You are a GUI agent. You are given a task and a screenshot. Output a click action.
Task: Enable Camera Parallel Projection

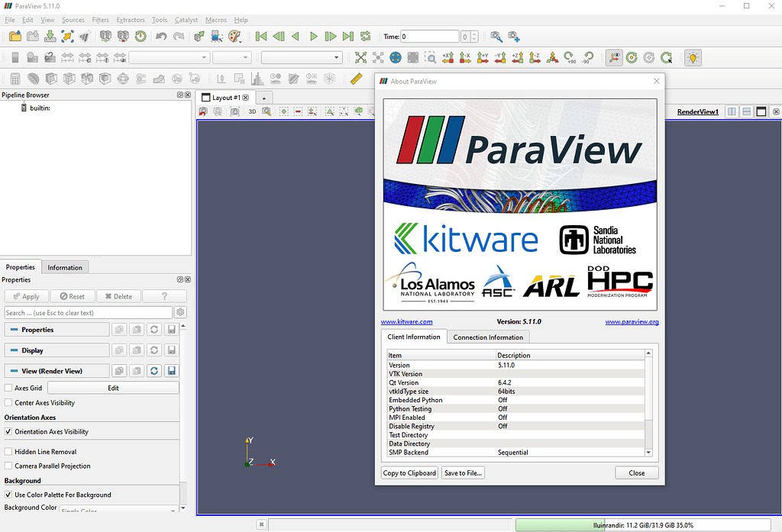tap(10, 466)
